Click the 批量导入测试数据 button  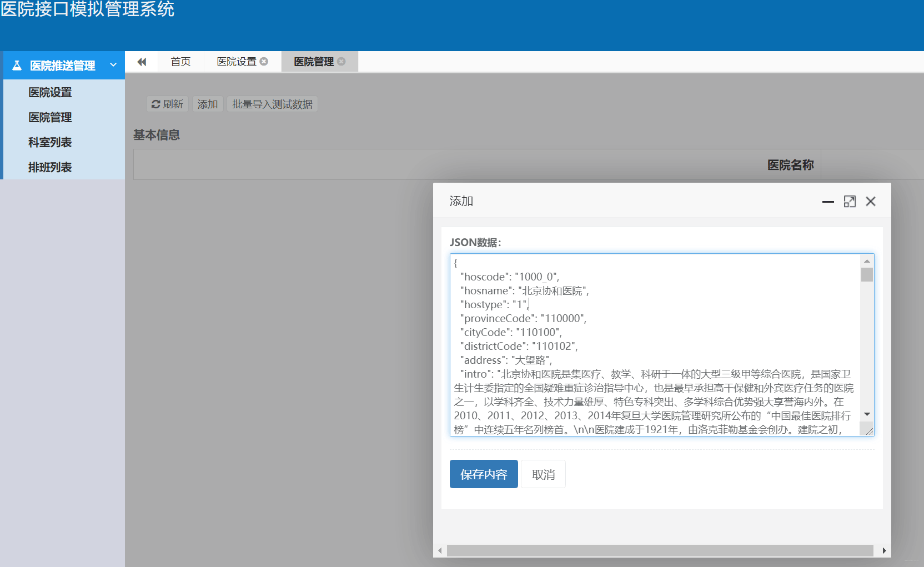point(272,104)
